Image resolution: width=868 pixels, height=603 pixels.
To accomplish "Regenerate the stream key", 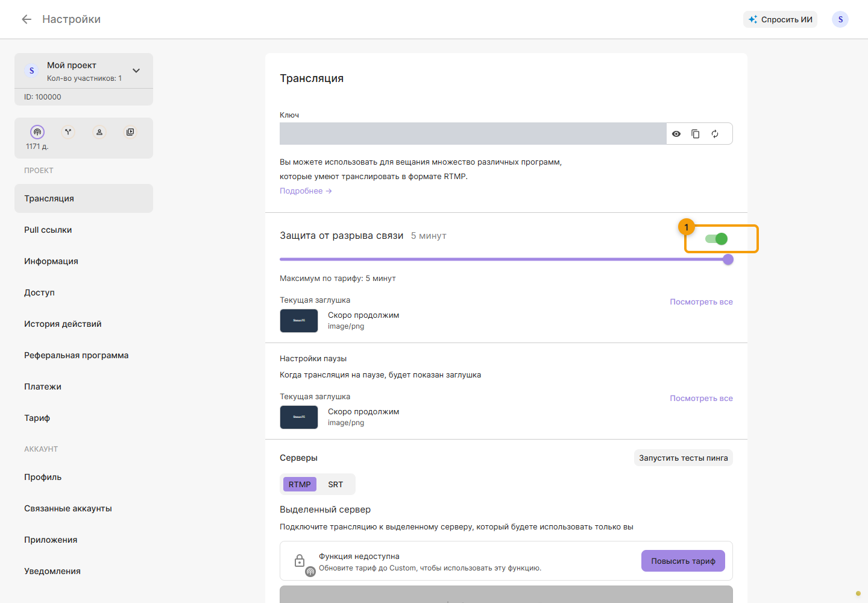I will click(715, 134).
